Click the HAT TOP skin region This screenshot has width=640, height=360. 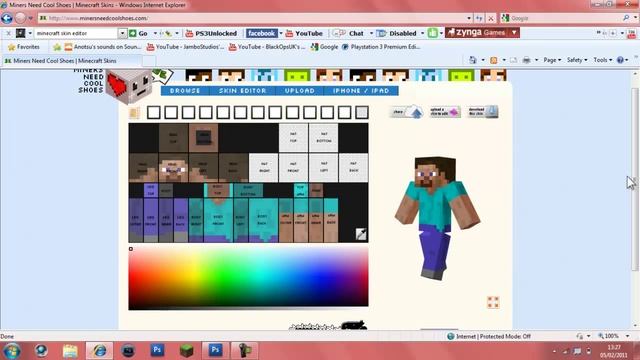pyautogui.click(x=293, y=138)
